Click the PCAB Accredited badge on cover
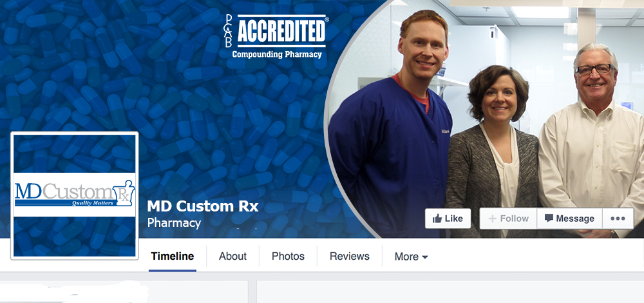The height and width of the screenshot is (303, 644). coord(276,37)
